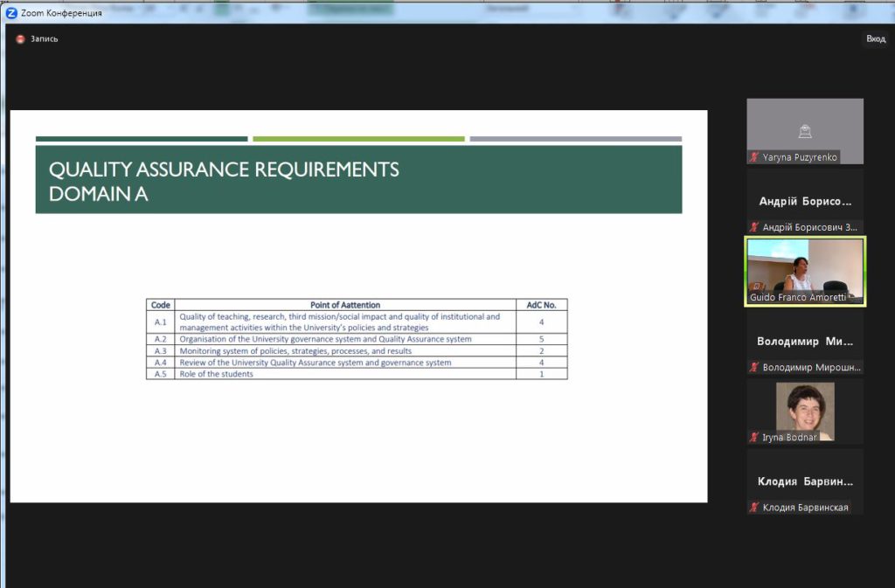Select Guido Franco Amoretti's video tile
895x588 pixels.
pyautogui.click(x=804, y=271)
